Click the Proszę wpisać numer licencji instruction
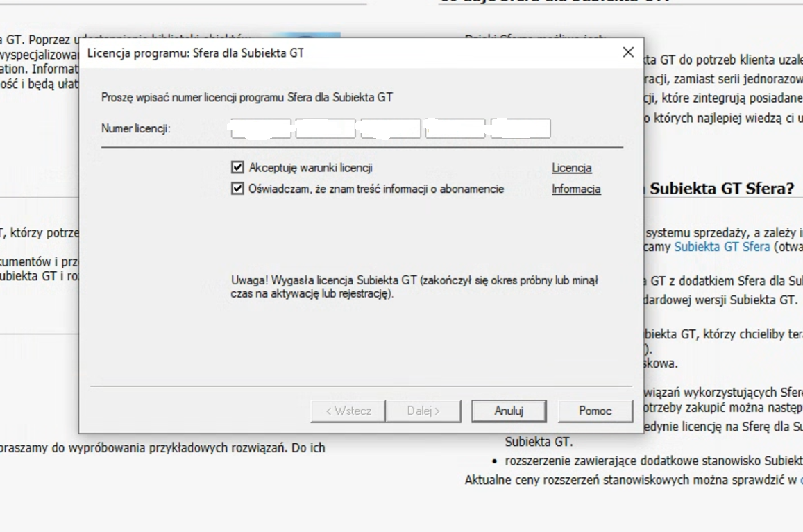Viewport: 803px width, 532px height. (x=247, y=97)
